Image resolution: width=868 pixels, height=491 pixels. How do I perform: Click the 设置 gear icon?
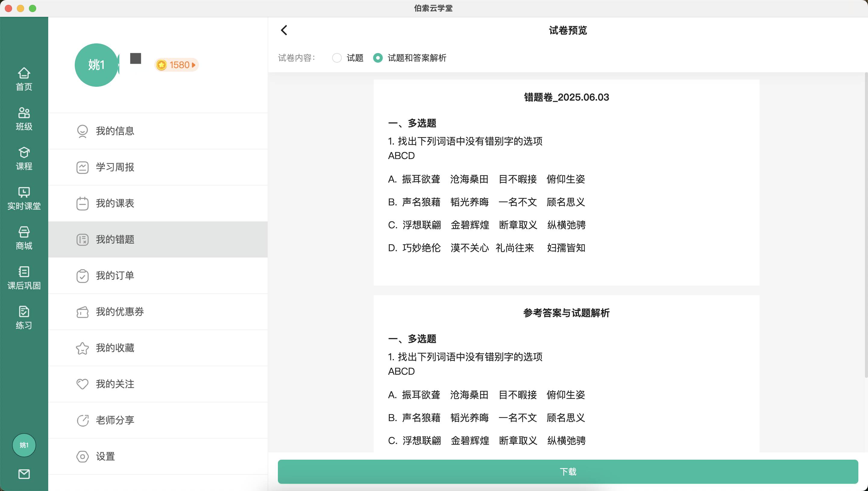click(x=82, y=457)
